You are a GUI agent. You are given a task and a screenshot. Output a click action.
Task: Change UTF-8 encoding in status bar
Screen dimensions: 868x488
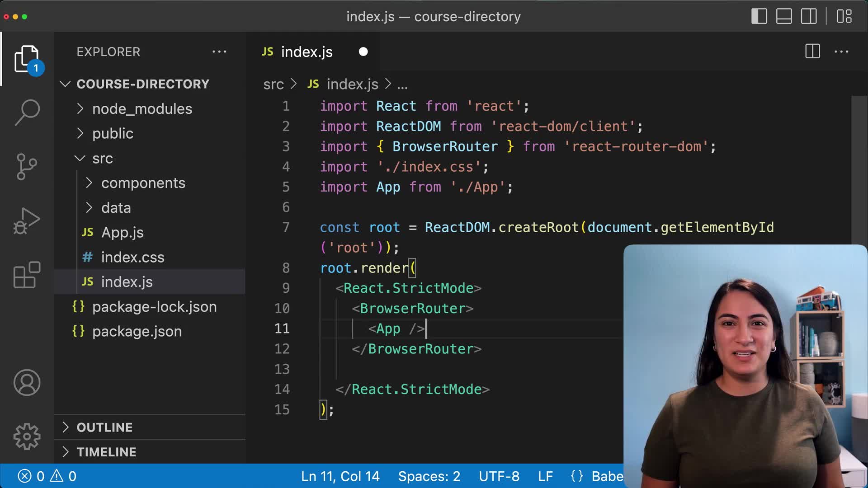pyautogui.click(x=500, y=476)
